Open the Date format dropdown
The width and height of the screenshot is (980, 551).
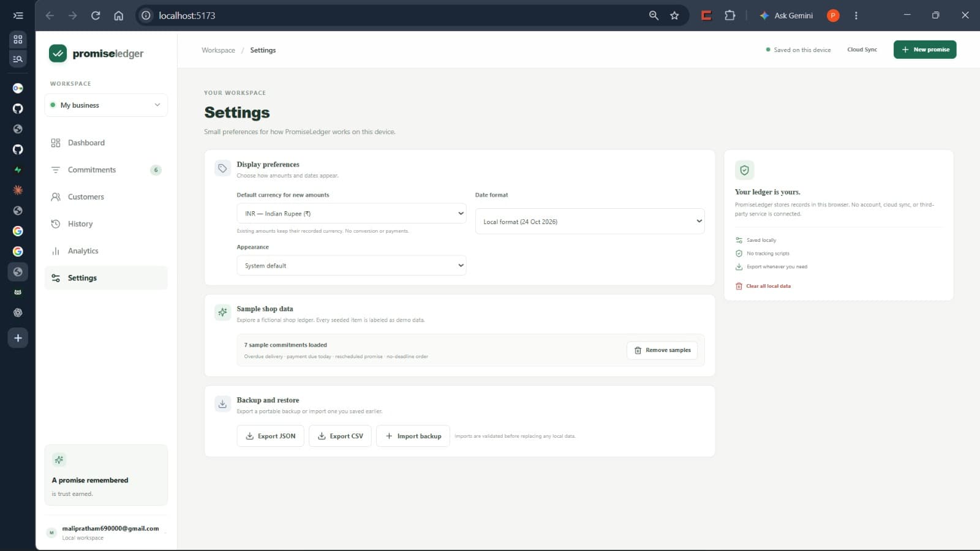(590, 222)
